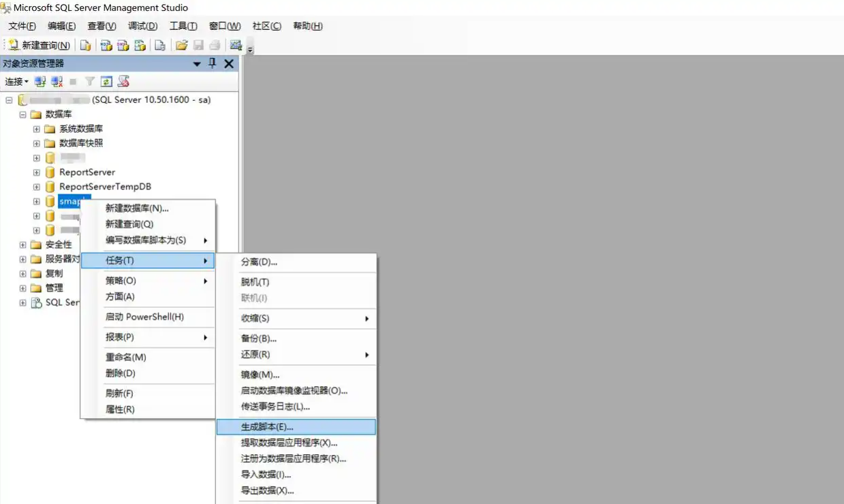Select 属性(R) in the context menu
Viewport: 844px width, 504px height.
tap(120, 409)
